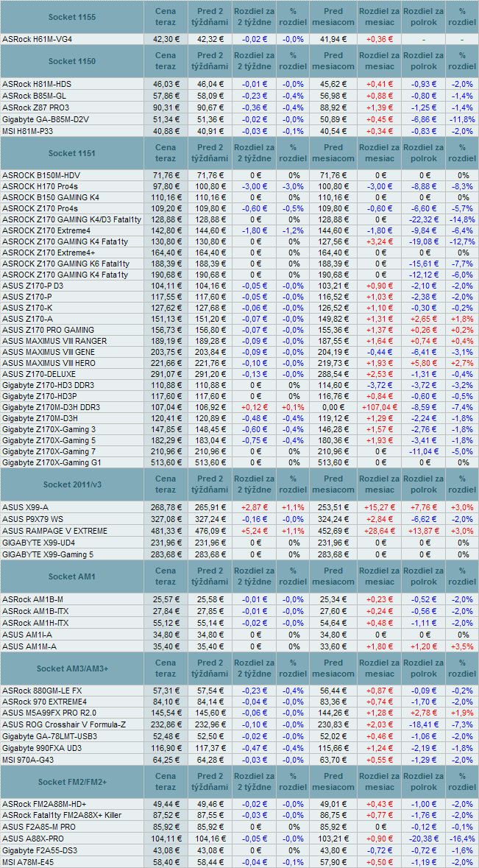479x868 pixels.
Task: Click the ASRock AM1B-M row name
Action: click(33, 599)
